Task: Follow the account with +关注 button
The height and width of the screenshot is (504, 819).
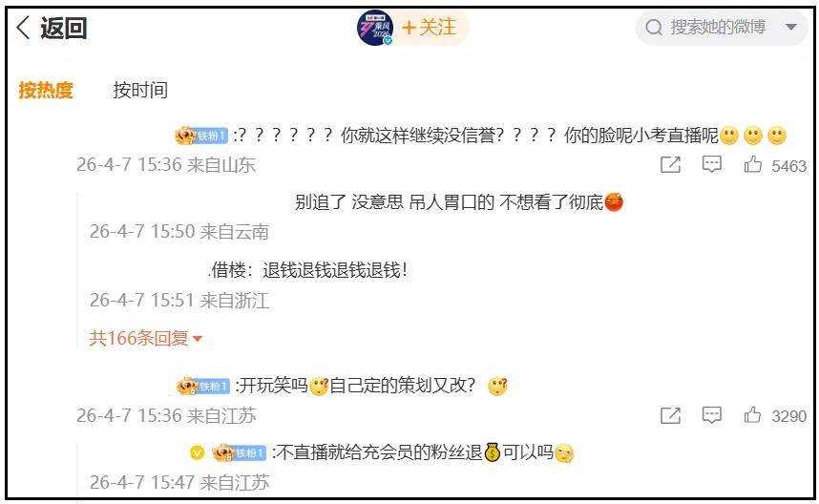Action: 429,27
